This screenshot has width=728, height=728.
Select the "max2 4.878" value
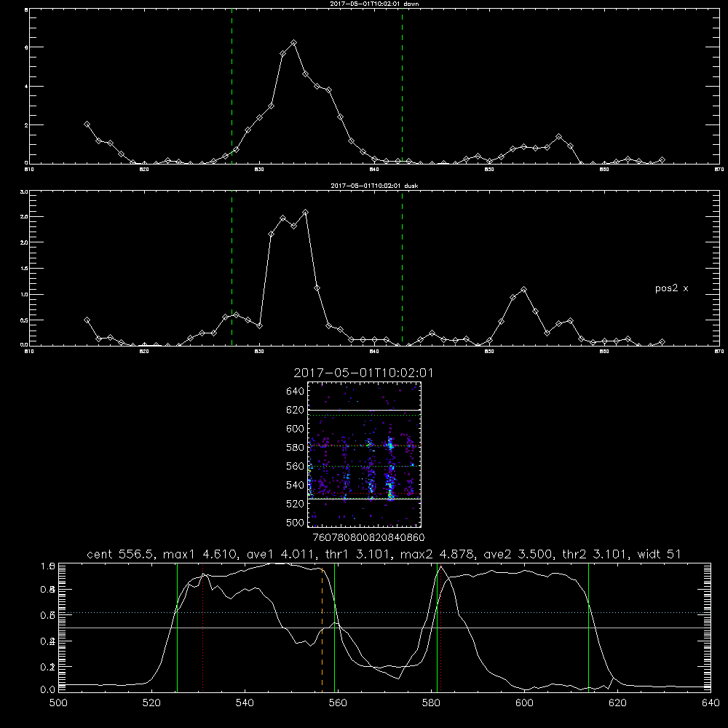tap(439, 554)
